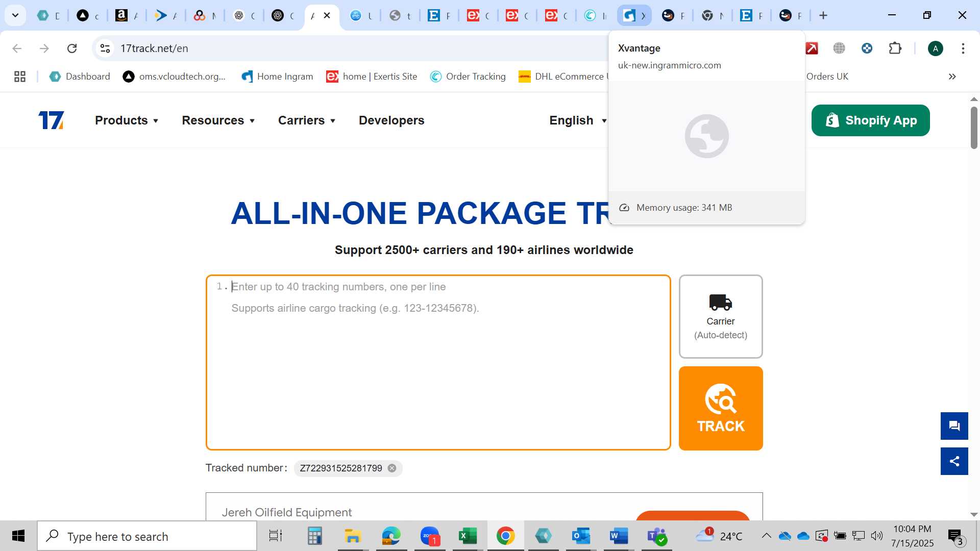Image resolution: width=980 pixels, height=551 pixels.
Task: Open Task View on taskbar
Action: 276,536
